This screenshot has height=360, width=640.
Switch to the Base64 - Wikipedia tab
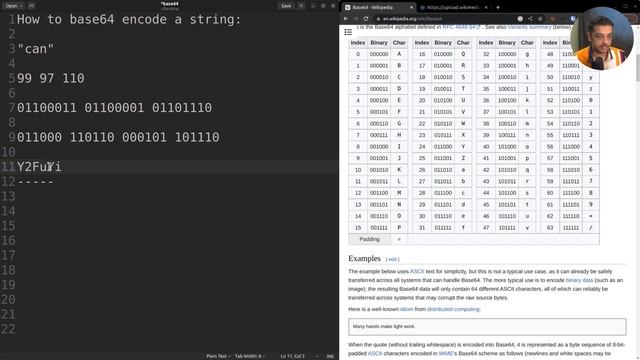373,7
